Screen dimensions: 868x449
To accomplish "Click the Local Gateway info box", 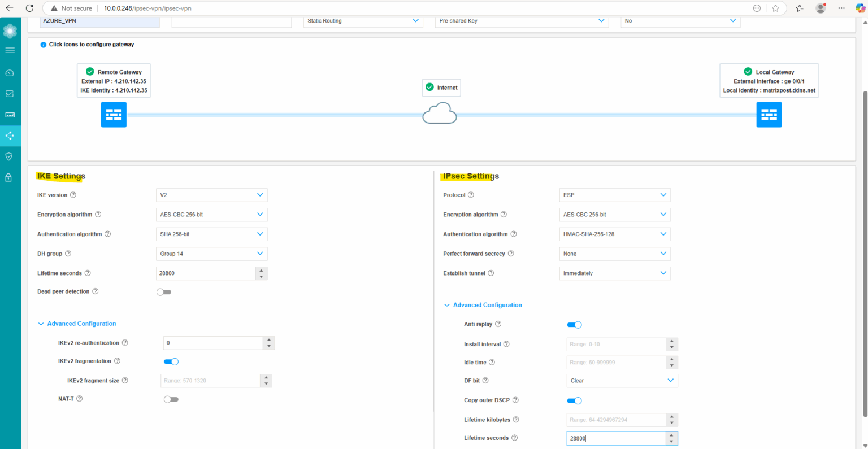I will 769,80.
